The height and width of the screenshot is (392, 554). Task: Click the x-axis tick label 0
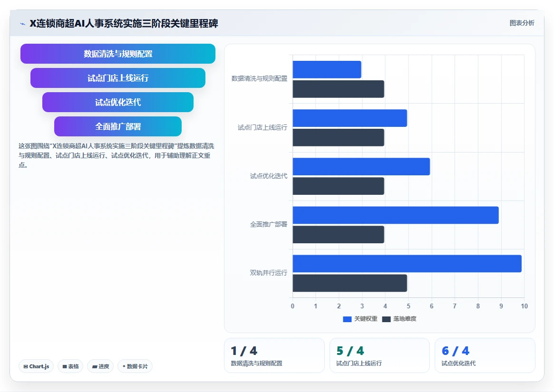(292, 306)
